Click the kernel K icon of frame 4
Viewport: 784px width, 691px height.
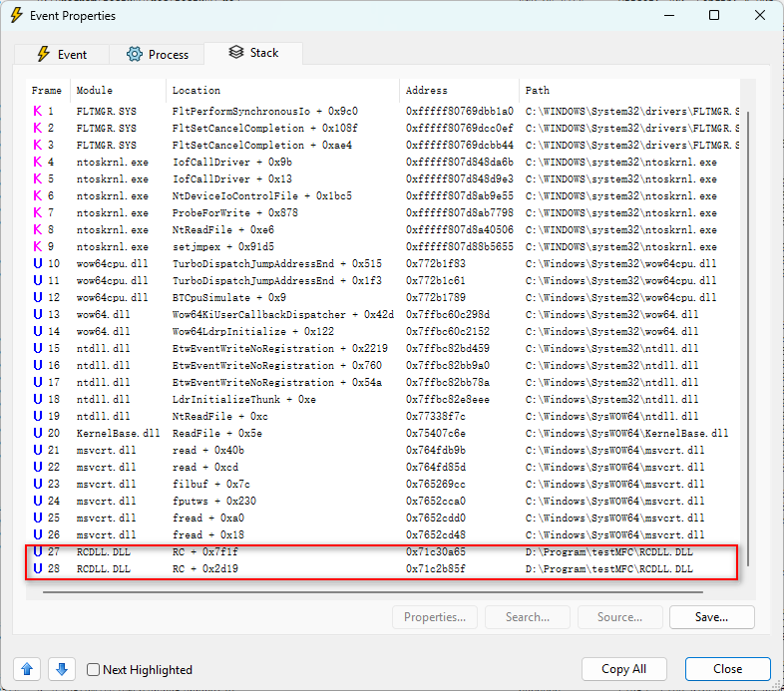click(x=38, y=162)
